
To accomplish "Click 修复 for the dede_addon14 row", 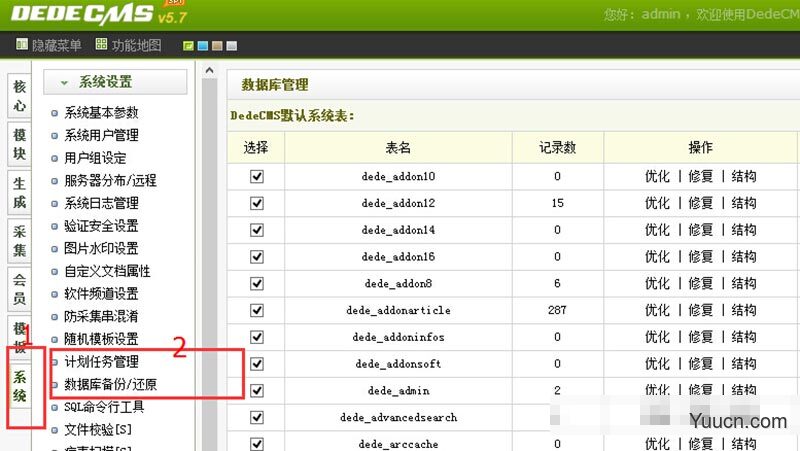I will pyautogui.click(x=700, y=230).
